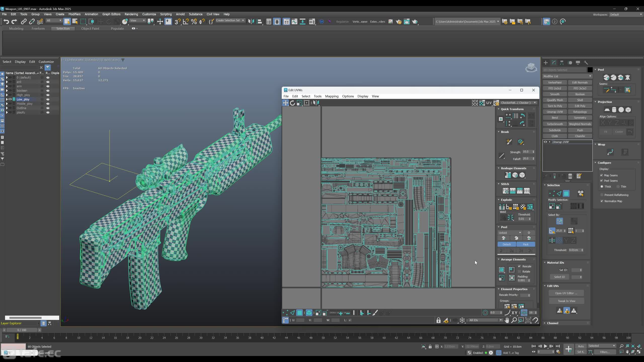
Task: Click the U coordinate field in Edit UVWs
Action: coord(300,320)
